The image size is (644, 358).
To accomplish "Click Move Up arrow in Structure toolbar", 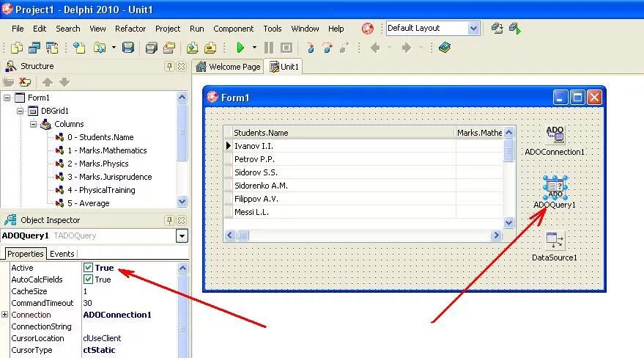I will click(47, 81).
